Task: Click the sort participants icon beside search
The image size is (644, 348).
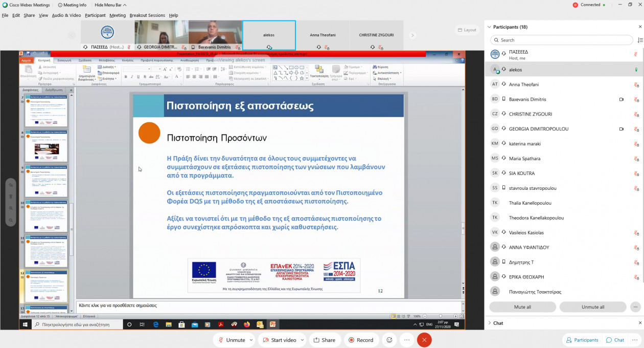Action: click(x=640, y=40)
